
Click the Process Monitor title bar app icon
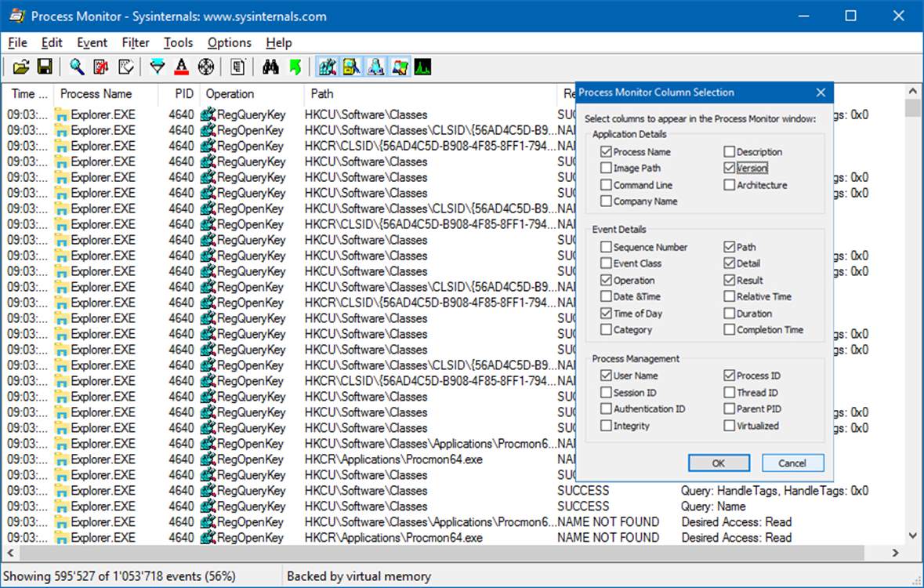coord(16,16)
